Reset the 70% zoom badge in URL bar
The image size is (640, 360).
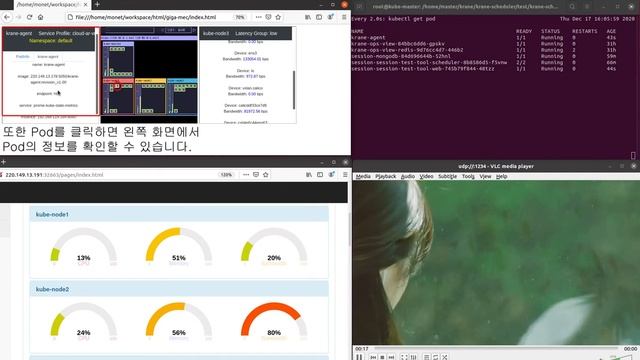point(240,17)
